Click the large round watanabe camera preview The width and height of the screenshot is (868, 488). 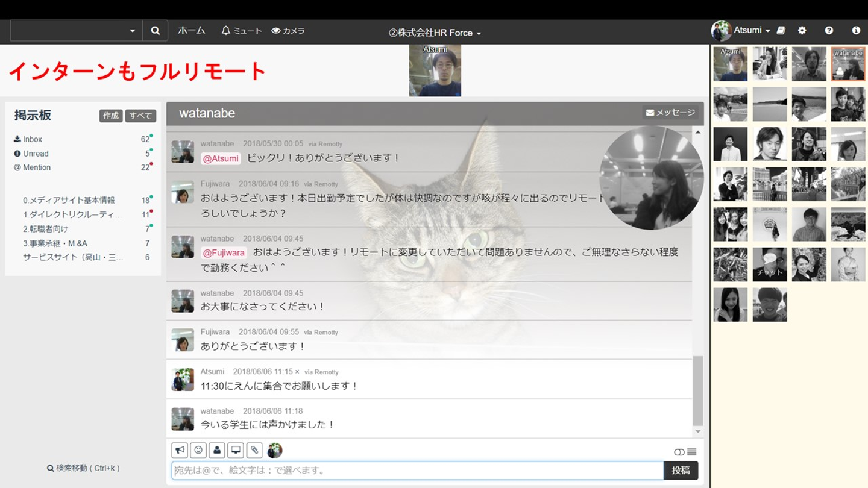652,178
